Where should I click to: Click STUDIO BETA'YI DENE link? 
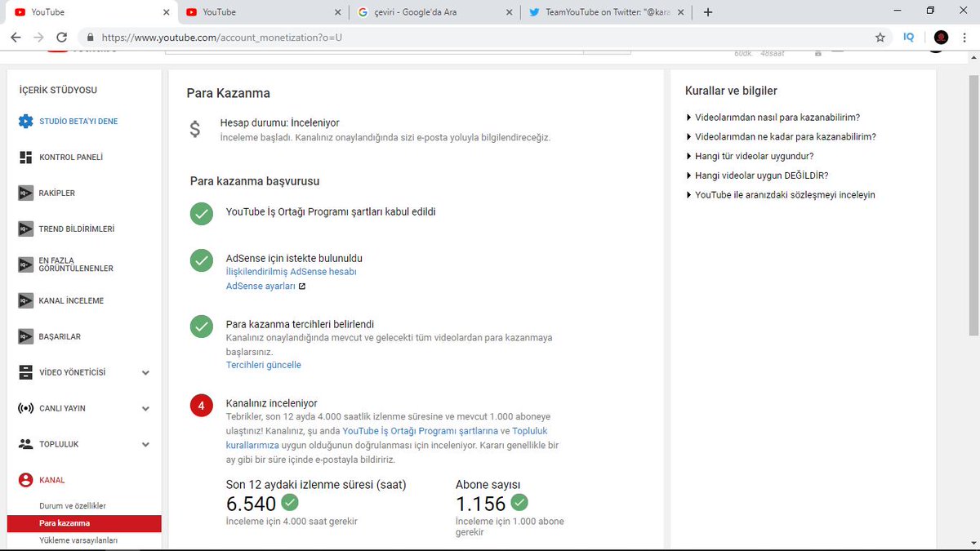point(78,122)
